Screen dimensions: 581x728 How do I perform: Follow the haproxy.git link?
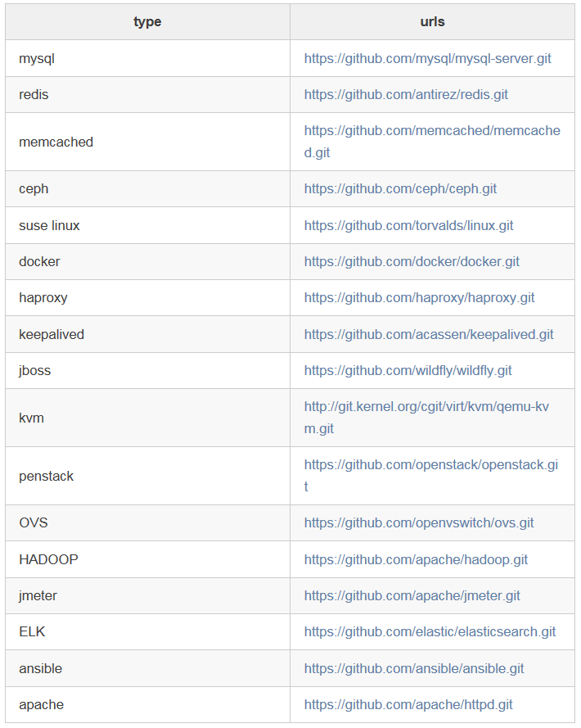tap(419, 297)
